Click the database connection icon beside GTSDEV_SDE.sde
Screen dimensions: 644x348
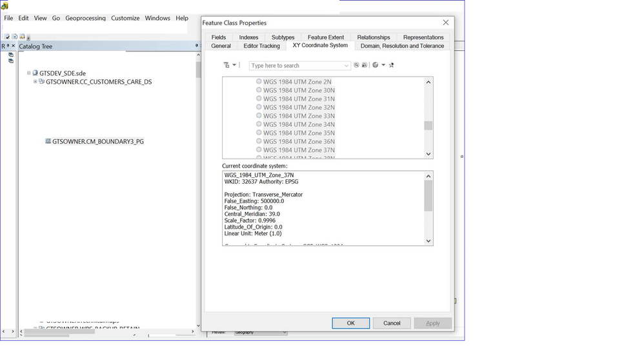(x=35, y=73)
